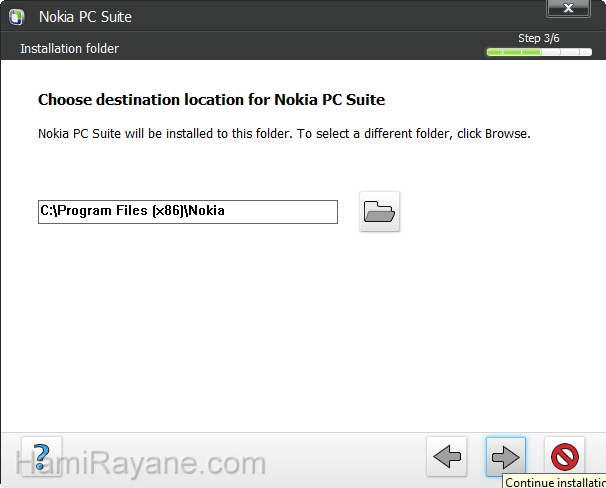Click the 'Choose destination location for Nokia PC Suite' heading

211,100
